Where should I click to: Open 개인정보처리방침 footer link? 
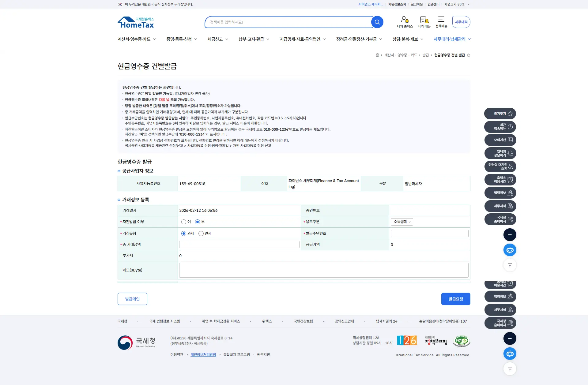click(x=203, y=355)
